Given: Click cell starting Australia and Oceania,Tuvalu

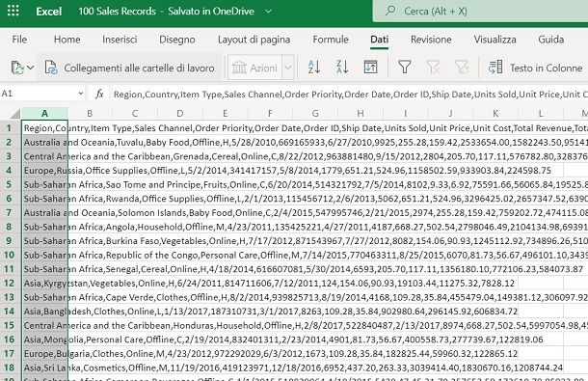Looking at the screenshot, I should click(x=44, y=142).
